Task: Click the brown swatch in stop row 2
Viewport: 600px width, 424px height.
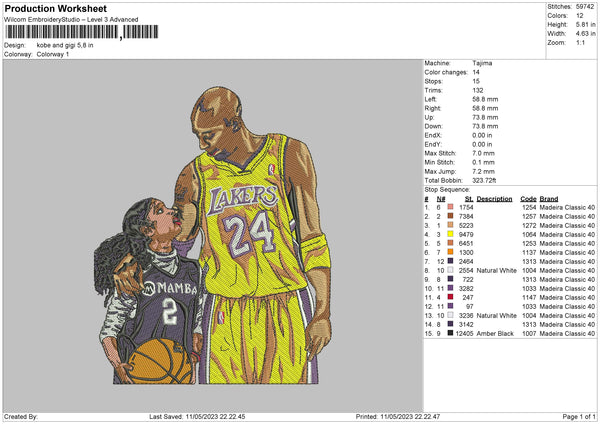Action: pos(450,216)
